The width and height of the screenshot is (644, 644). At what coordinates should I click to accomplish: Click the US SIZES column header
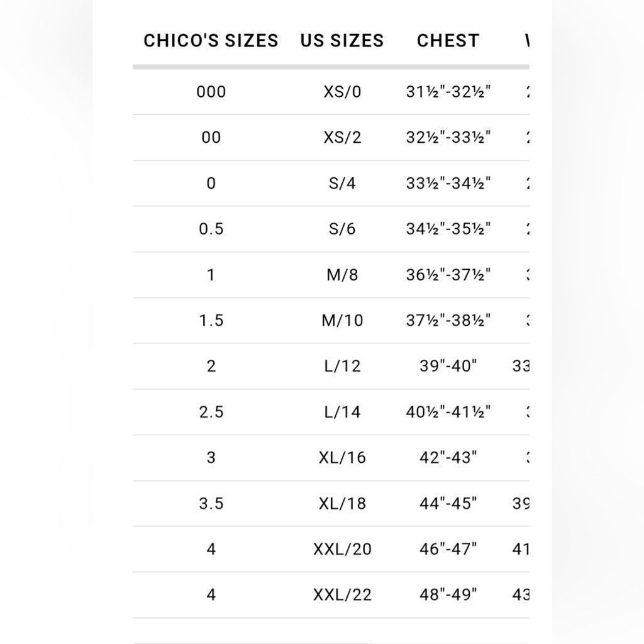(342, 41)
